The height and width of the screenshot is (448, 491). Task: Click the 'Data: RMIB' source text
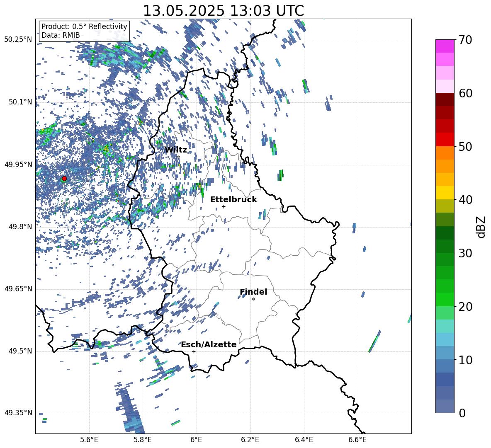click(x=61, y=35)
